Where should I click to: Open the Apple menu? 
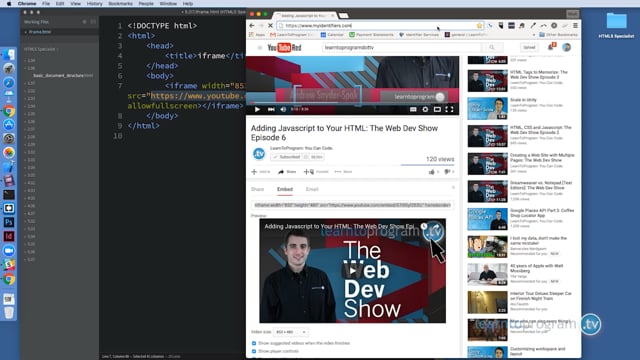tap(9, 4)
